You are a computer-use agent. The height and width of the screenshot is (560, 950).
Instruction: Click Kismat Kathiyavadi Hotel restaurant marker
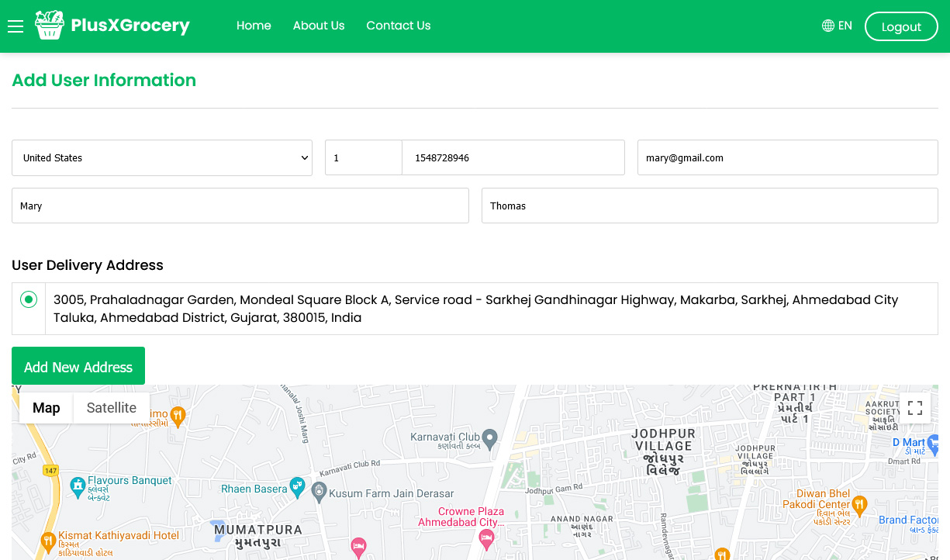tap(47, 540)
